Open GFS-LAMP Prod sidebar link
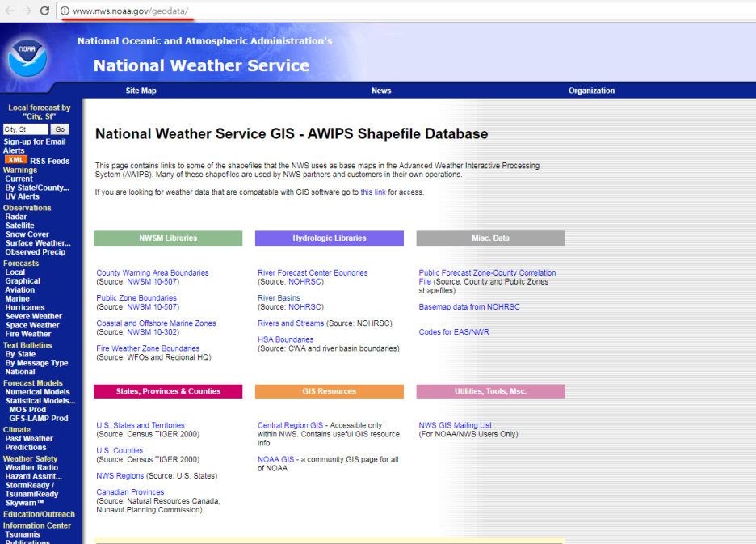The width and height of the screenshot is (756, 544). click(39, 419)
